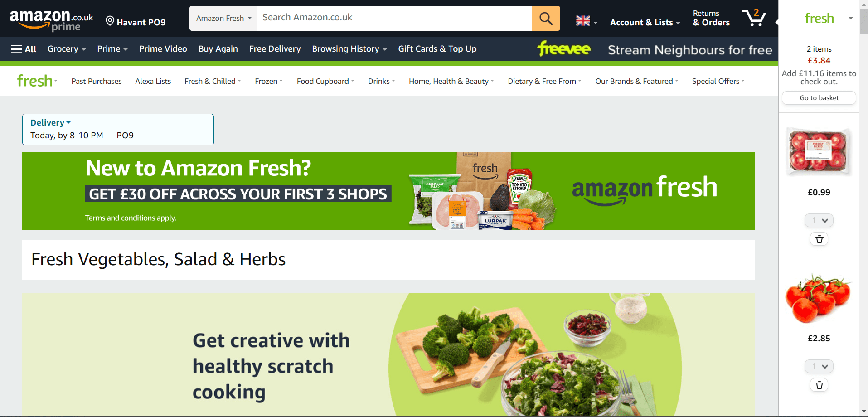Open quantity dropdown for £2.85 tomatoes
This screenshot has height=417, width=868.
[819, 366]
